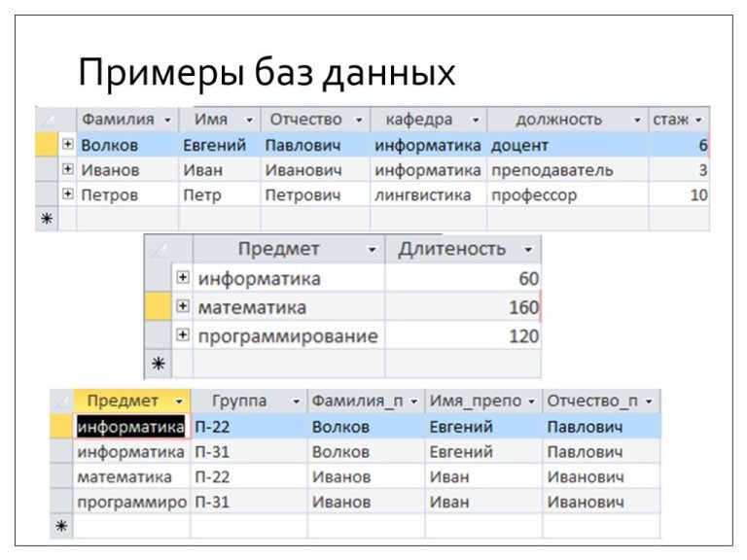Open the Имя column filter arrow
Viewport: 747px width, 560px height.
(x=249, y=120)
